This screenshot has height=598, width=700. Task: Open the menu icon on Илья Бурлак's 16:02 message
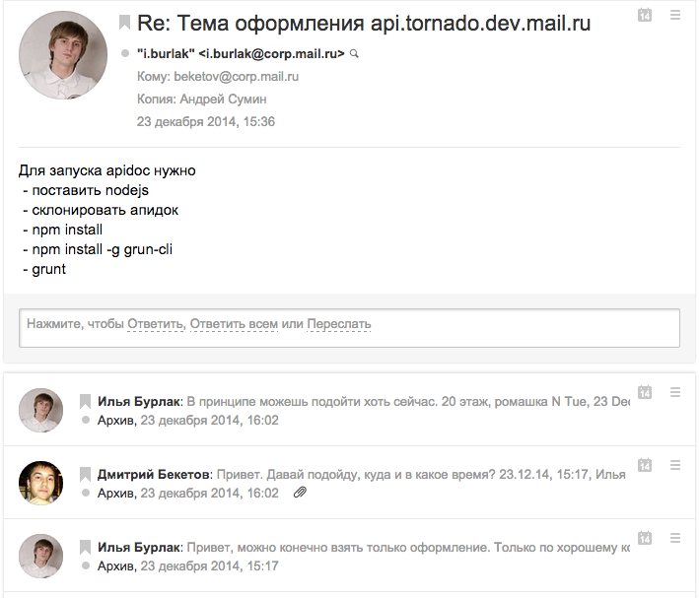675,392
